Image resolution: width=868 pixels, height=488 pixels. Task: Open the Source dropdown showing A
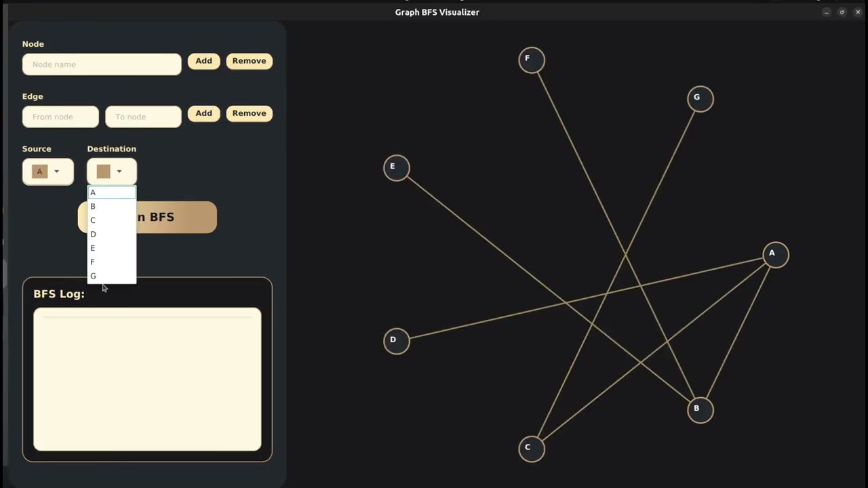click(x=47, y=171)
